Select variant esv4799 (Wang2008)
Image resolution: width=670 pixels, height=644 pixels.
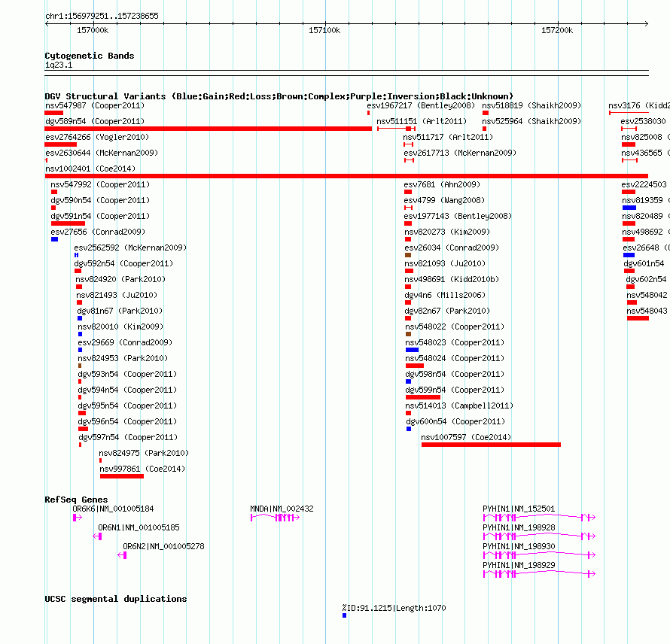(444, 200)
